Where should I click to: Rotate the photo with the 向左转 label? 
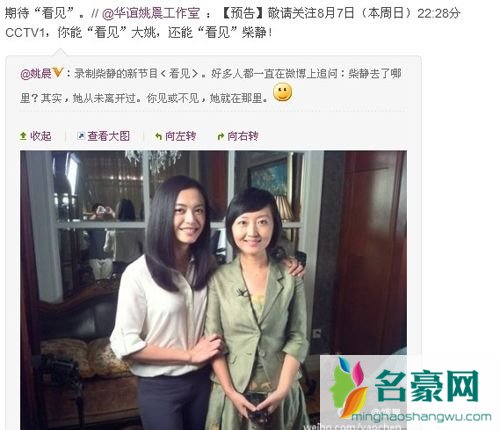tap(180, 136)
